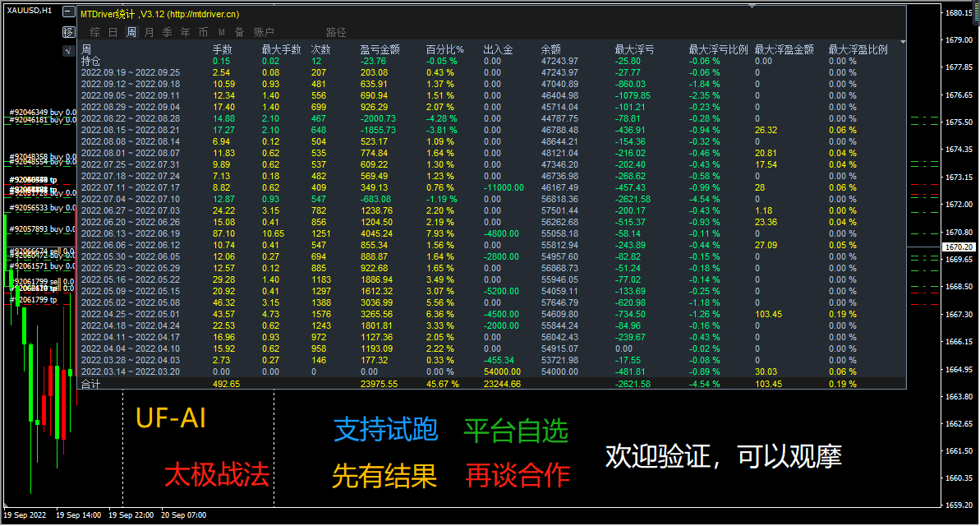Open the 备 notes view
The width and height of the screenshot is (980, 526).
pos(241,31)
